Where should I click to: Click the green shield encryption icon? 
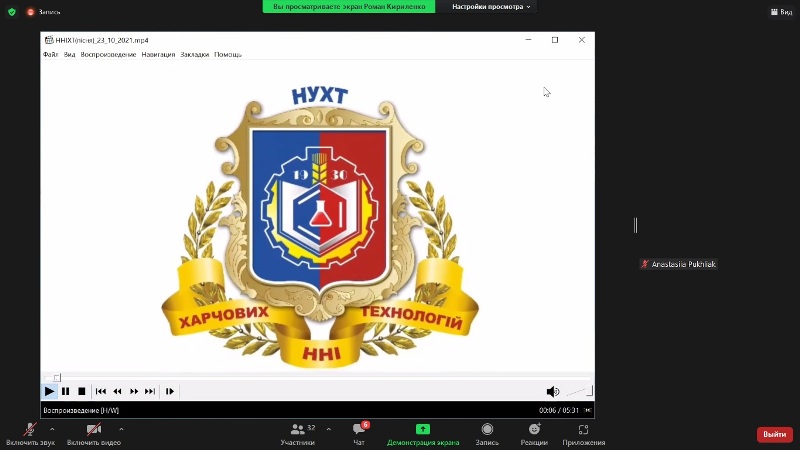coord(12,12)
